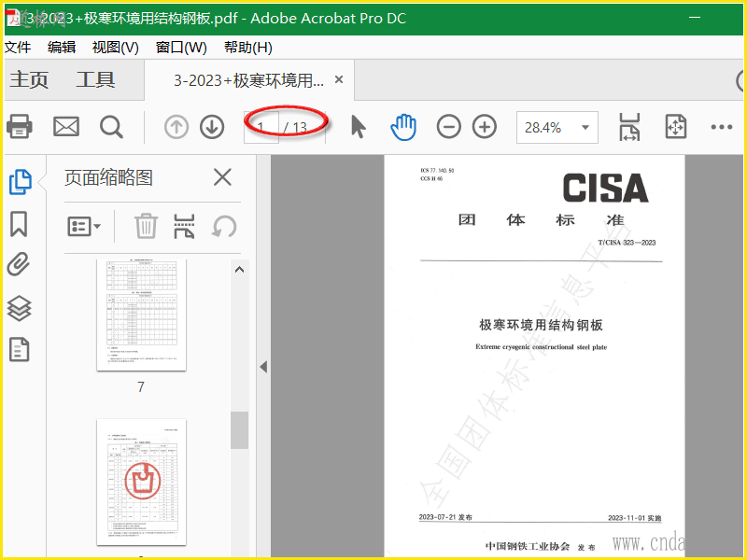Click the page label 7 text
This screenshot has height=560, width=747.
click(x=141, y=386)
